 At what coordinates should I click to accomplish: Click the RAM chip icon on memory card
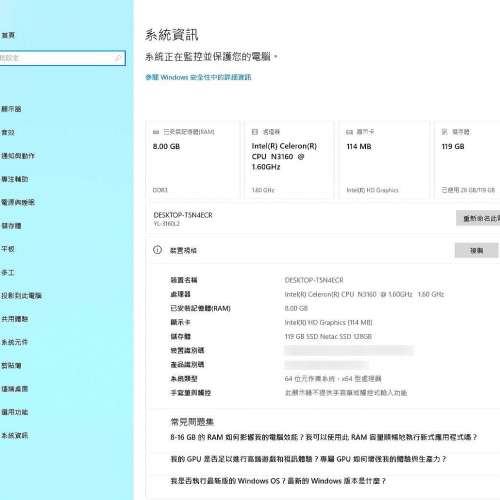[x=156, y=132]
